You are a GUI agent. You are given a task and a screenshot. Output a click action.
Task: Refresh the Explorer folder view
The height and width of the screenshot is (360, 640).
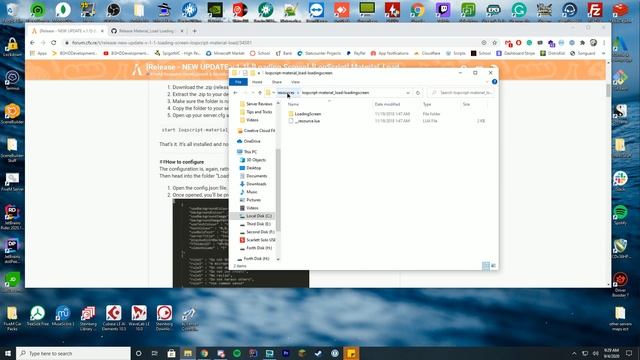[418, 93]
